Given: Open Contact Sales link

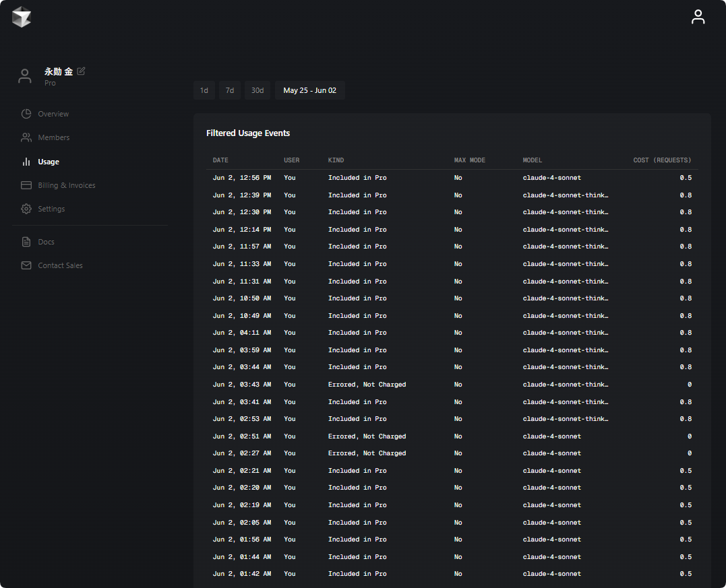Looking at the screenshot, I should (60, 265).
